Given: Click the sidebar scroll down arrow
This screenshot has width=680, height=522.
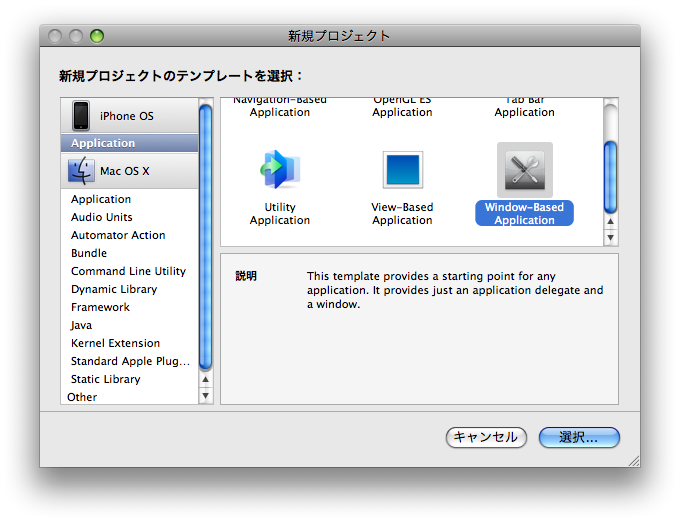Looking at the screenshot, I should pyautogui.click(x=206, y=396).
